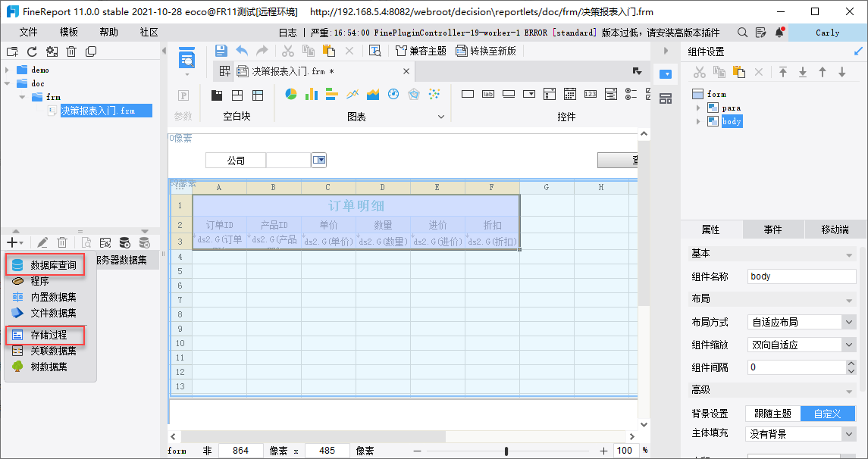Viewport: 868px width, 459px height.
Task: Insert a gauge chart widget
Action: (393, 95)
